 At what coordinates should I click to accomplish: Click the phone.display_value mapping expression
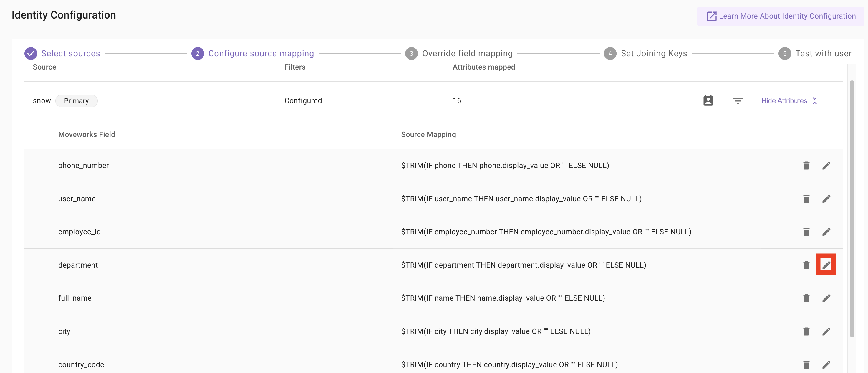point(505,166)
